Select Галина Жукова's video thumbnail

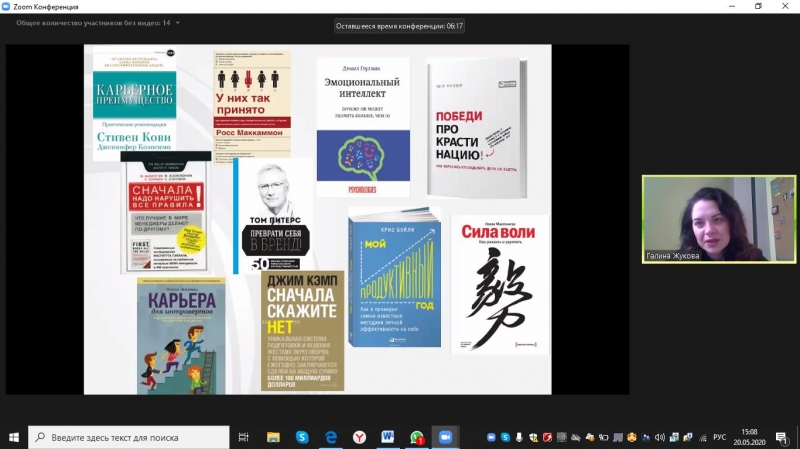[x=719, y=219]
